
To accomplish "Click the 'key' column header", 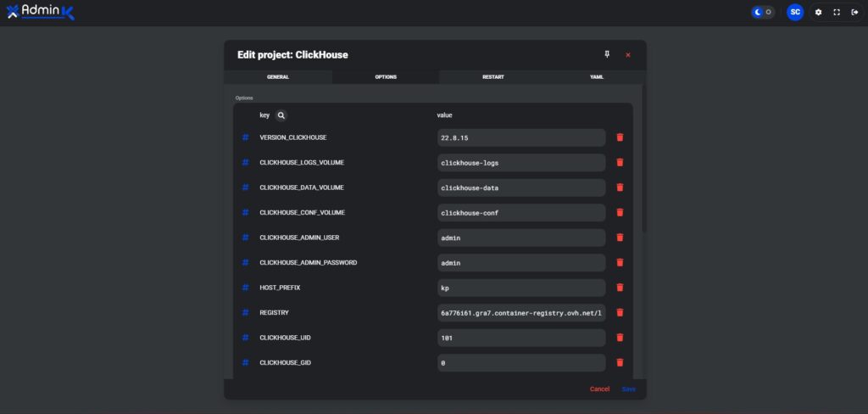I will point(264,115).
